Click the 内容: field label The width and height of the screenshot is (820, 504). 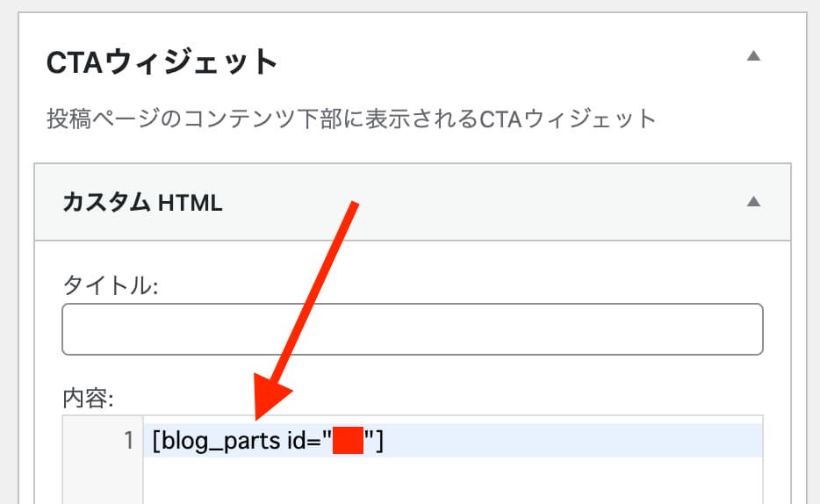coord(87,398)
